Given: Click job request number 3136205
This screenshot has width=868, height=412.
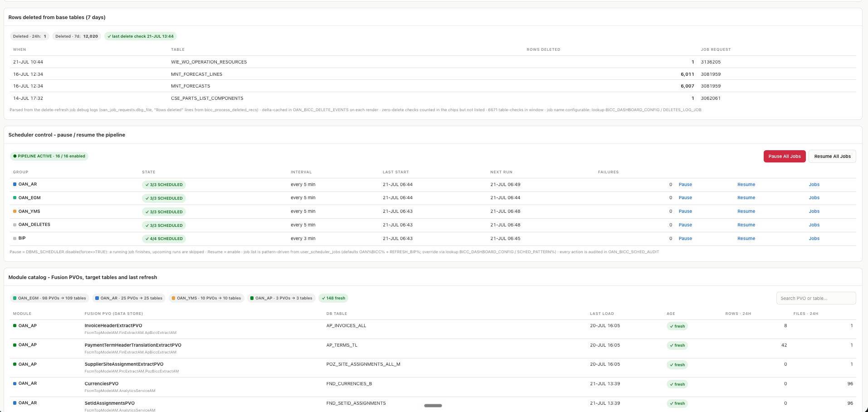Looking at the screenshot, I should pos(711,62).
